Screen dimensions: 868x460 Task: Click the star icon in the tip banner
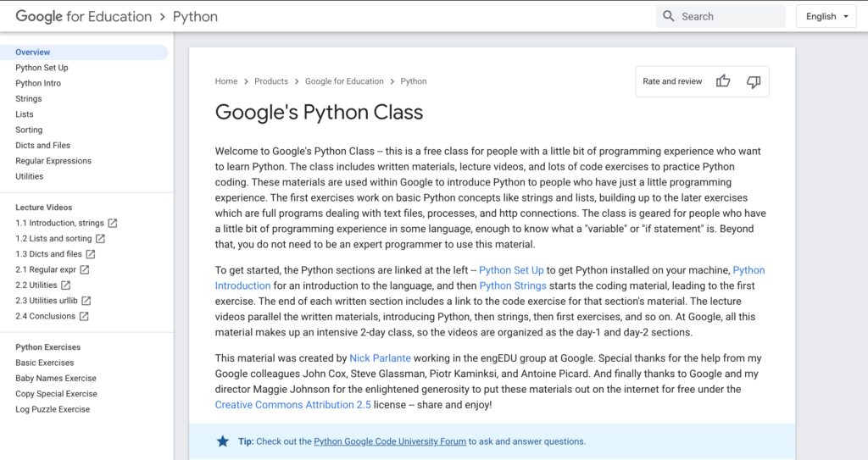click(x=223, y=441)
